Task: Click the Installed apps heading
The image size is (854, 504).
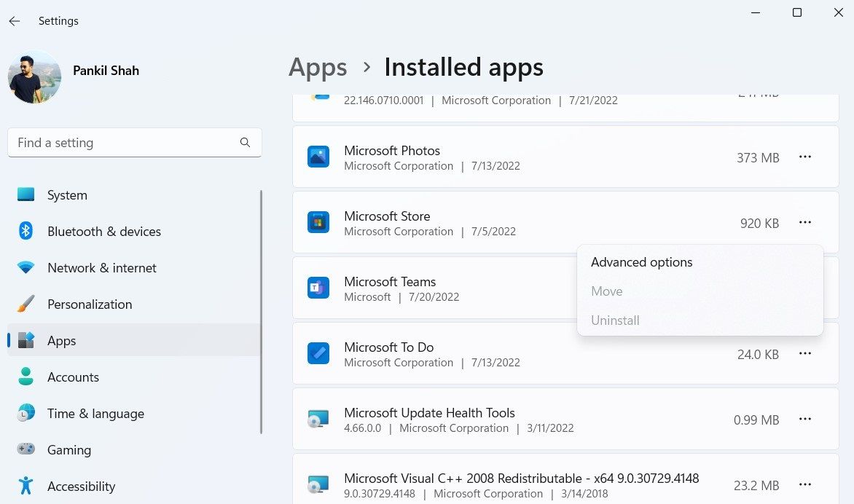Action: click(464, 68)
